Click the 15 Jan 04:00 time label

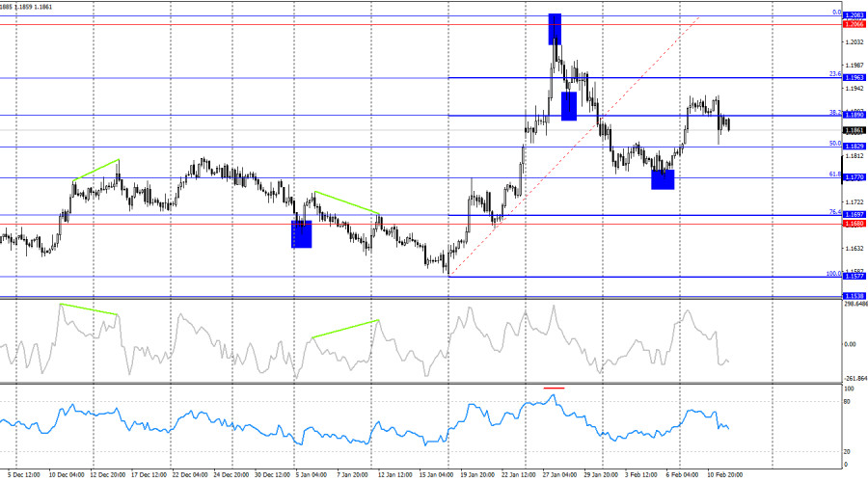click(436, 475)
